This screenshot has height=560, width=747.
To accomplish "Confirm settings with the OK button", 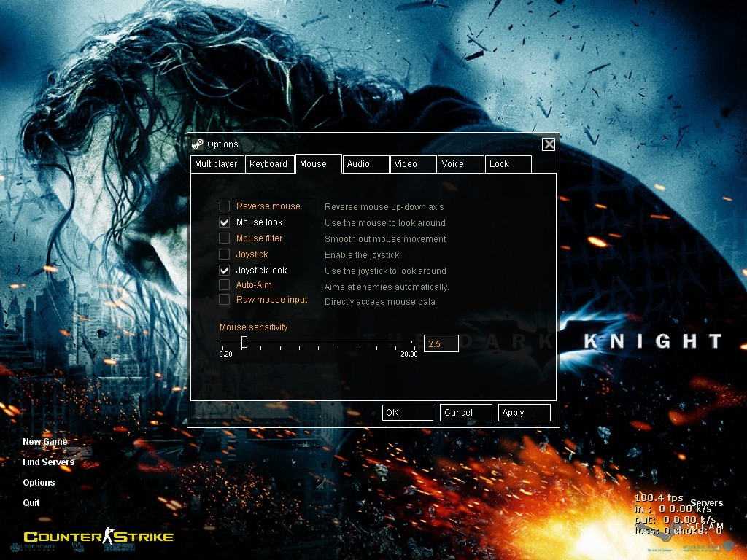I will (x=407, y=412).
